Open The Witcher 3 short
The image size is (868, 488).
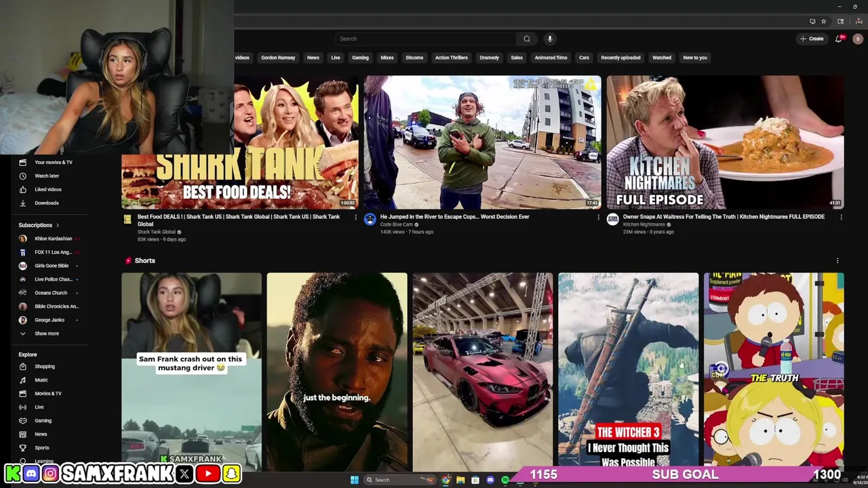[628, 371]
